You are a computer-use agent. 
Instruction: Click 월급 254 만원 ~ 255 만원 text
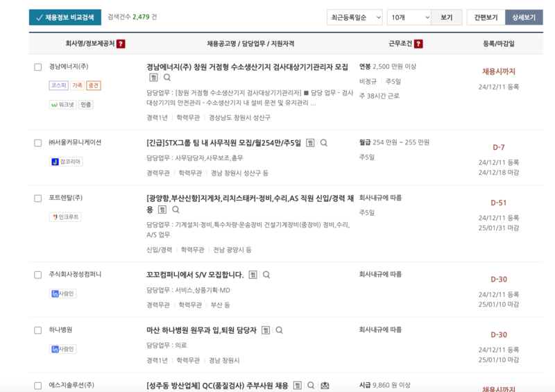click(394, 142)
